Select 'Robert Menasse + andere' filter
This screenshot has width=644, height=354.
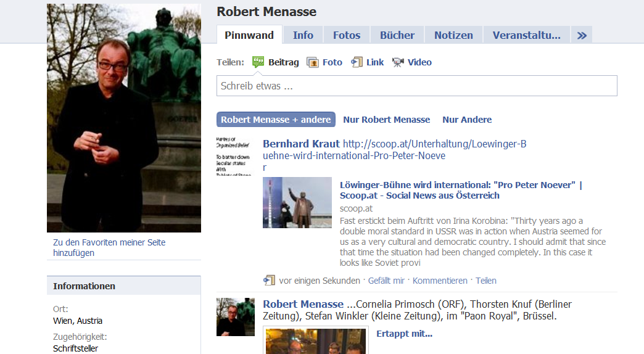[x=276, y=120]
